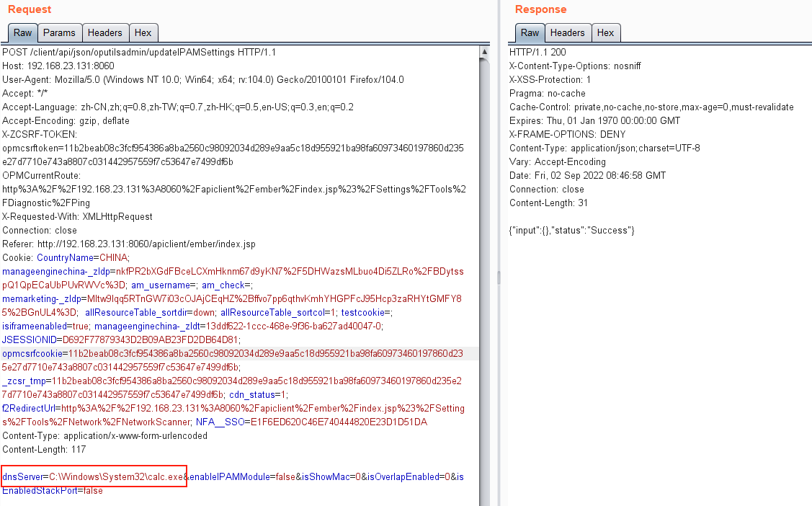Open the Request Params tab
Viewport: 812px width, 506px height.
coord(59,32)
